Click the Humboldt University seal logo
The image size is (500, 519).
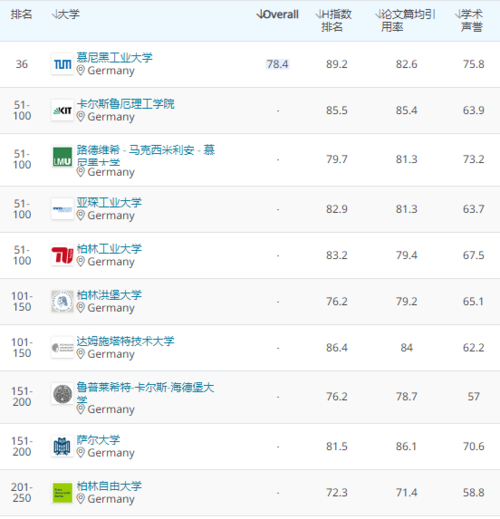pos(62,301)
